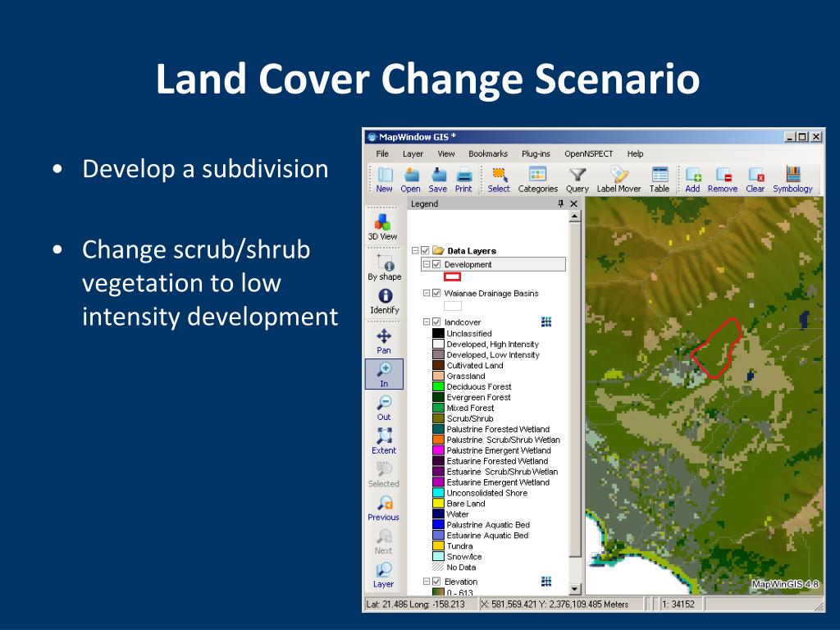
Task: Collapse the Development layer entry
Action: tap(427, 264)
